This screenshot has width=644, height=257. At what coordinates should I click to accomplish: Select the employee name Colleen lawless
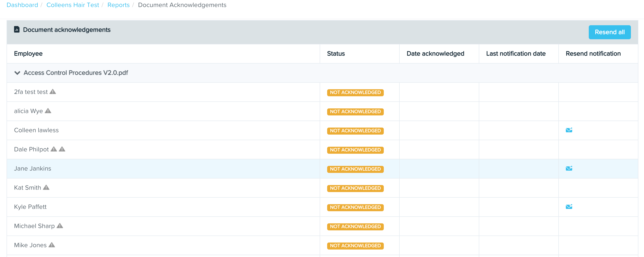pyautogui.click(x=36, y=130)
